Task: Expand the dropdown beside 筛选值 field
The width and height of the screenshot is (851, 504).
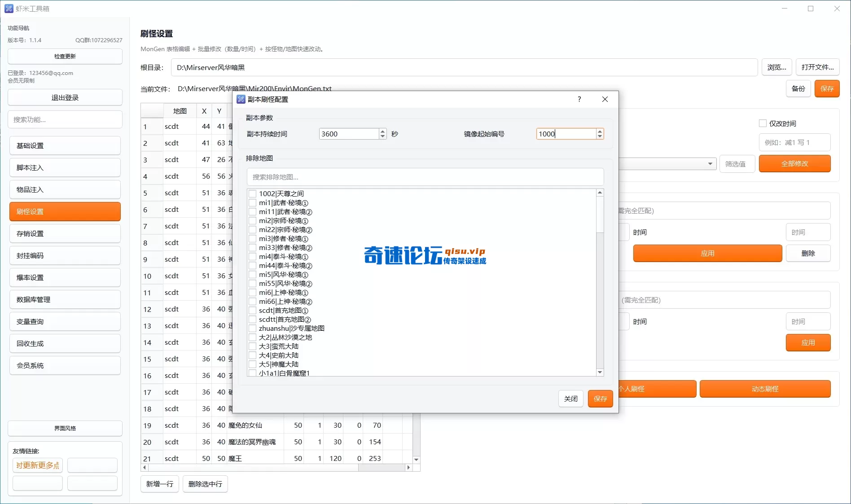Action: [x=710, y=164]
